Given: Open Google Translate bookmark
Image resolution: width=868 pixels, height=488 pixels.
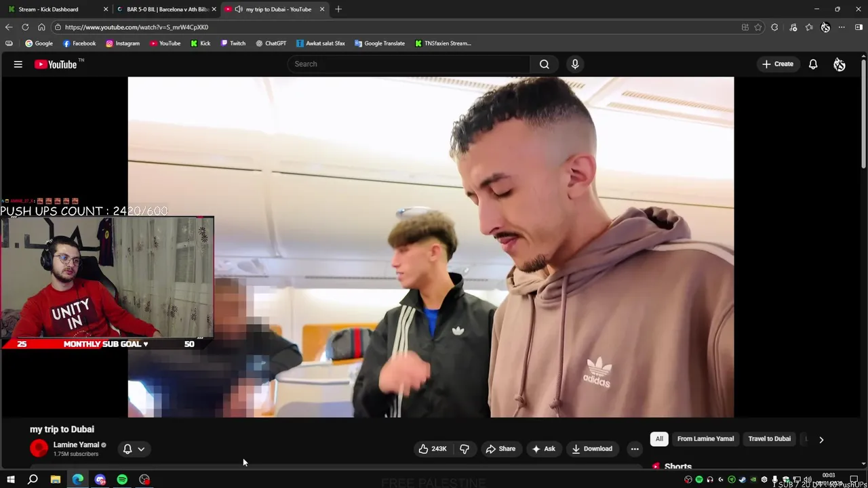Looking at the screenshot, I should [379, 43].
